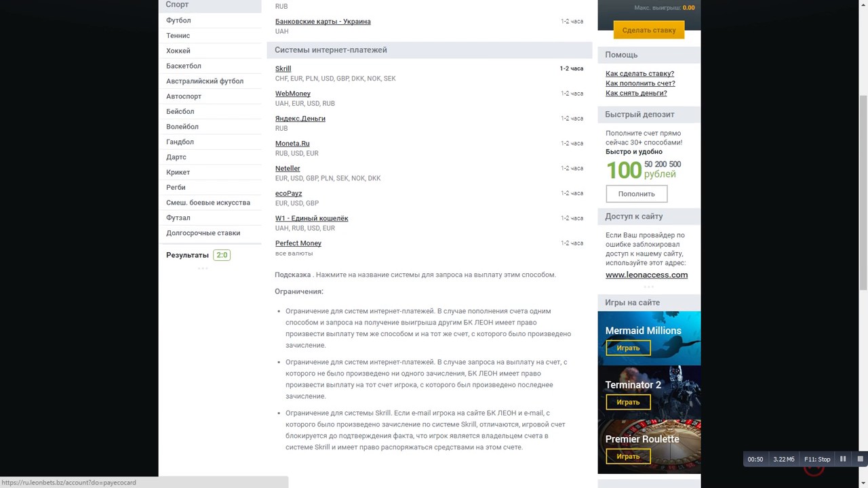Viewport: 868px width, 488px height.
Task: Open help link Как пополнить счет?
Action: click(x=640, y=83)
